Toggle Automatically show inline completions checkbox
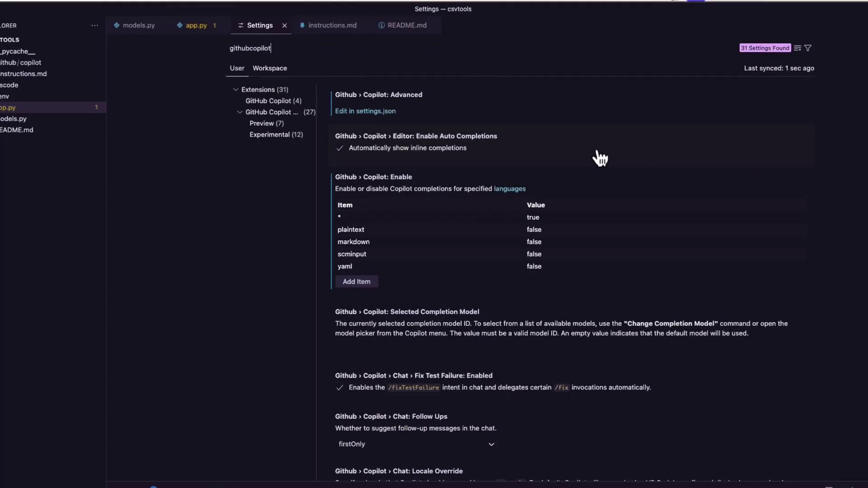The width and height of the screenshot is (868, 488). pyautogui.click(x=340, y=148)
